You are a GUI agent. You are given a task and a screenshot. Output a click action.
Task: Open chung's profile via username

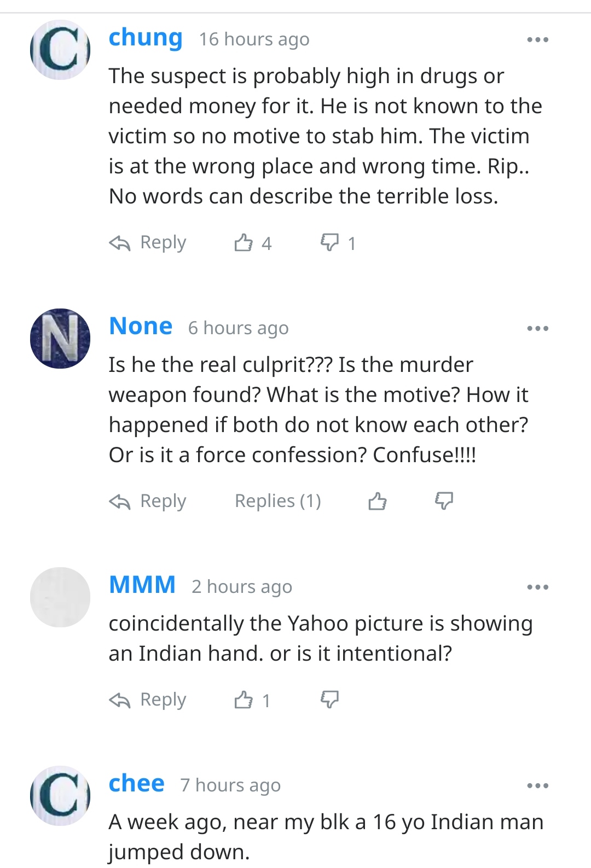tap(146, 38)
